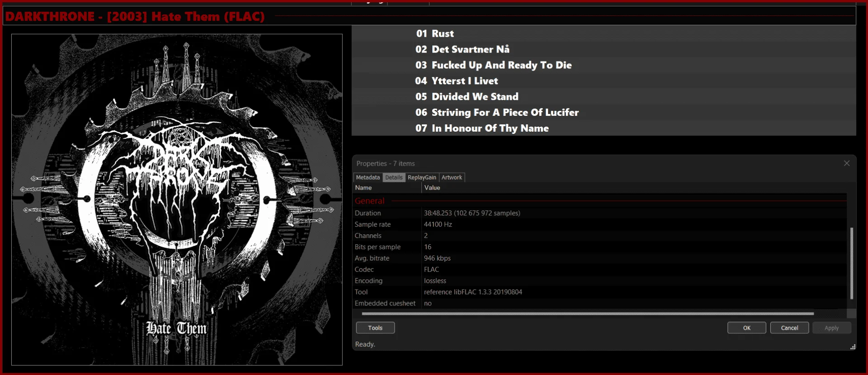868x375 pixels.
Task: Open the Artwork tab
Action: 452,177
